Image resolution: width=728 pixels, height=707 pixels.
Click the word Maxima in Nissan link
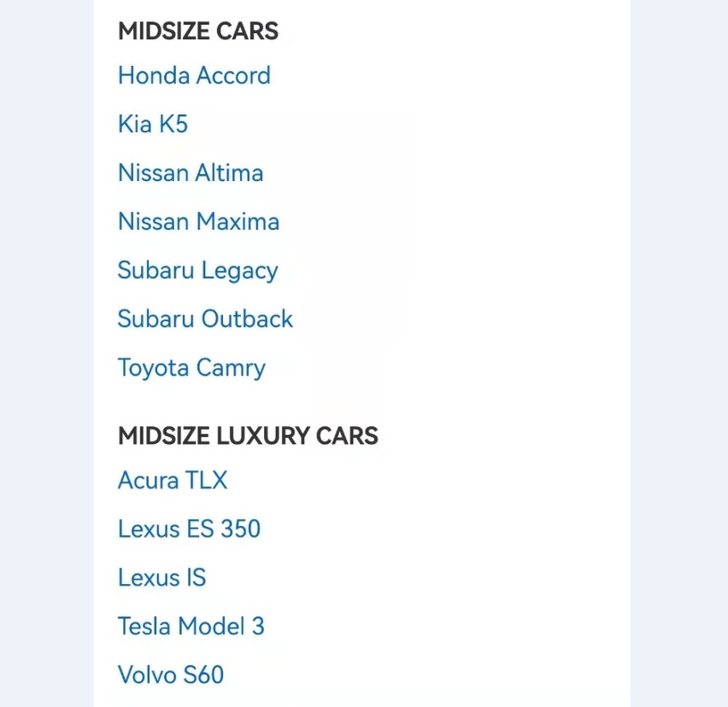point(238,221)
